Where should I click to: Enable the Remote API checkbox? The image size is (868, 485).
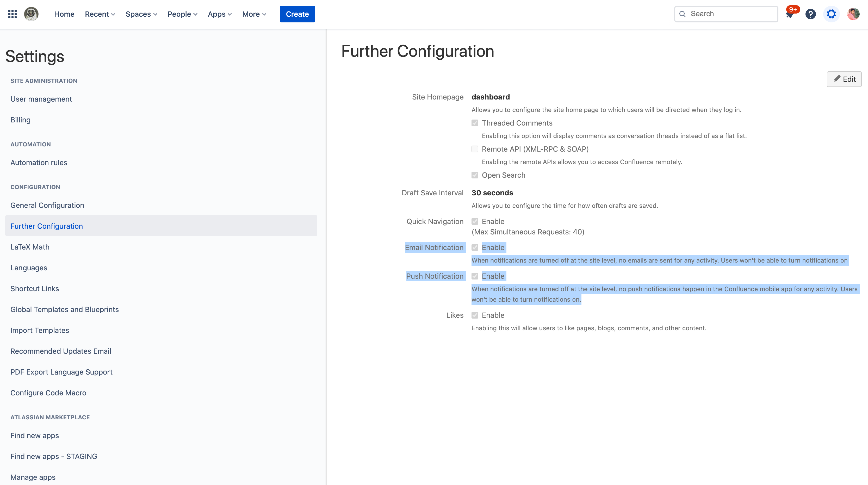coord(475,149)
